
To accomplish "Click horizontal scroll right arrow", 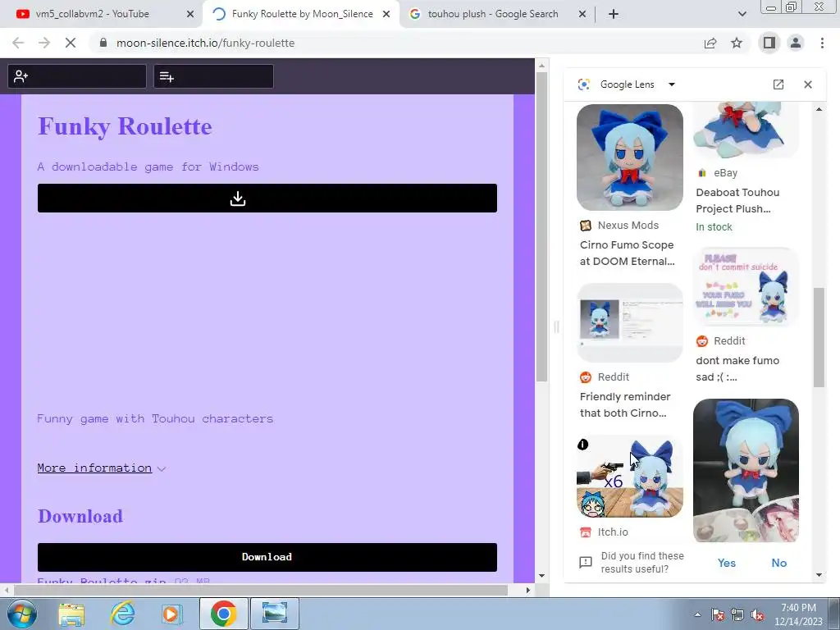I will tap(528, 590).
